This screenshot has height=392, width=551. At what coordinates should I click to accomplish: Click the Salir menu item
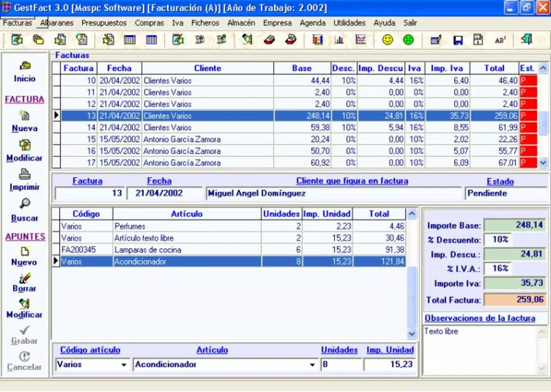410,23
